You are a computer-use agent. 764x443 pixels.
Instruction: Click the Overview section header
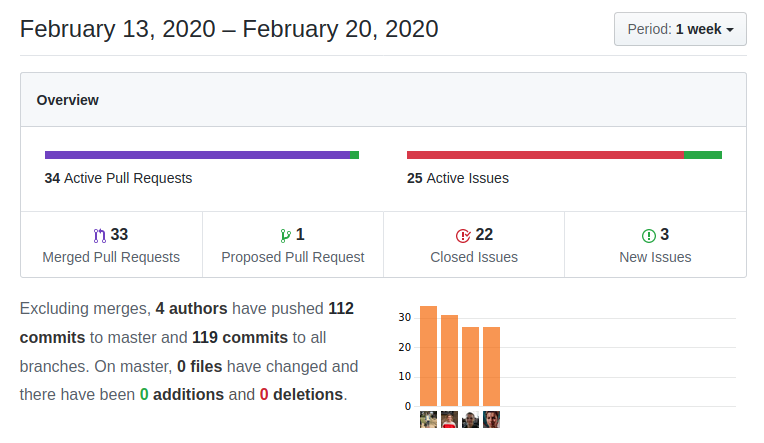(68, 100)
